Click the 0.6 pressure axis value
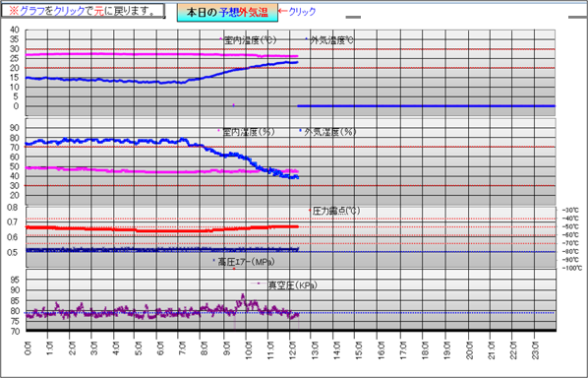Screen dimensions: 588x378 13,237
